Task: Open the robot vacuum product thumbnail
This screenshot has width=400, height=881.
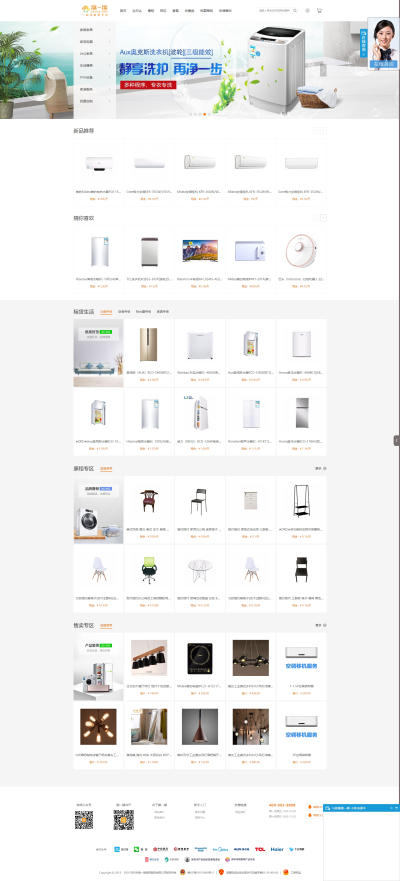Action: pyautogui.click(x=301, y=250)
